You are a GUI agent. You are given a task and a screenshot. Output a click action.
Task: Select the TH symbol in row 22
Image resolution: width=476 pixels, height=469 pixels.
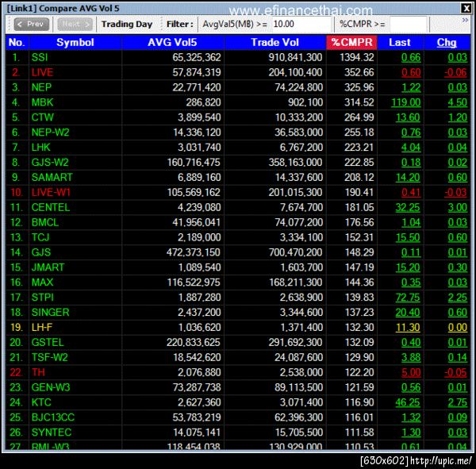pyautogui.click(x=38, y=372)
